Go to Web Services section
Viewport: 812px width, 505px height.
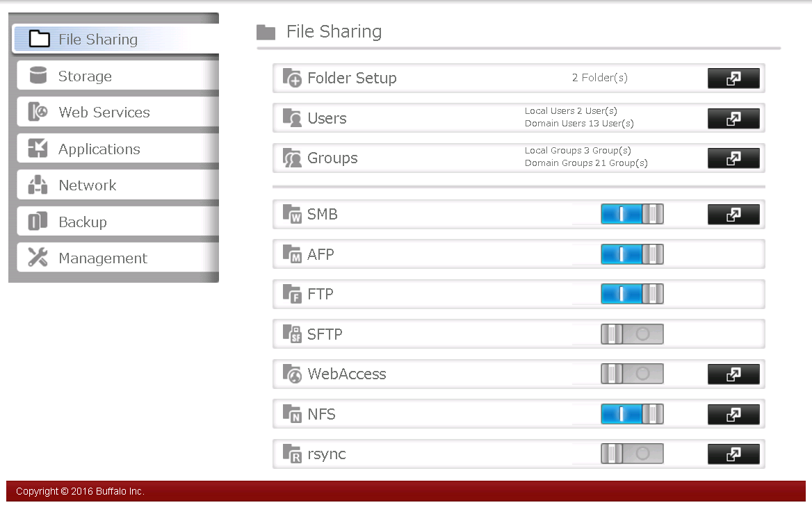click(x=104, y=113)
